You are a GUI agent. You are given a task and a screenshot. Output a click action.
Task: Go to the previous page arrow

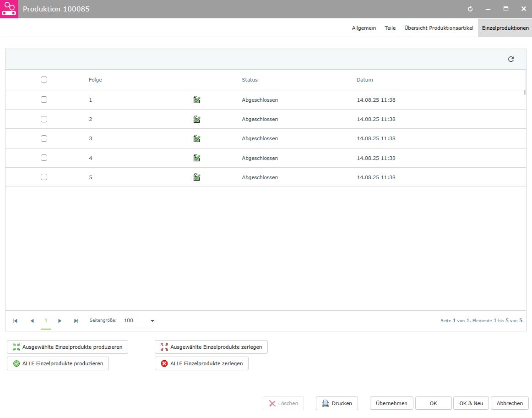[32, 321]
